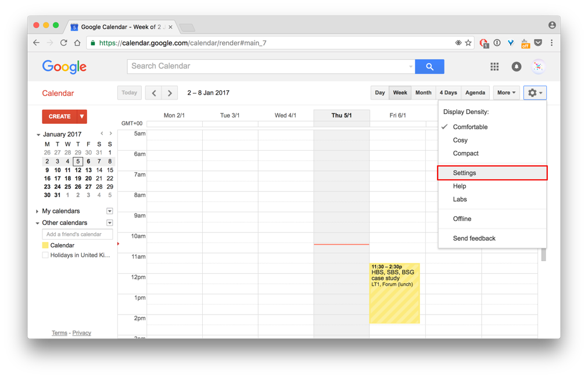
Task: Close the Google Calendar browser tab
Action: pos(171,27)
